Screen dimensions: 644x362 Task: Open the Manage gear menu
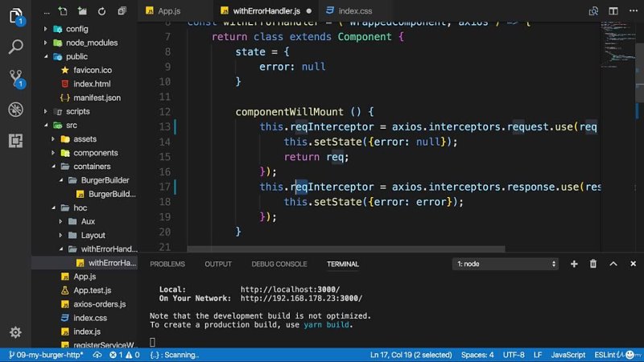(x=15, y=332)
